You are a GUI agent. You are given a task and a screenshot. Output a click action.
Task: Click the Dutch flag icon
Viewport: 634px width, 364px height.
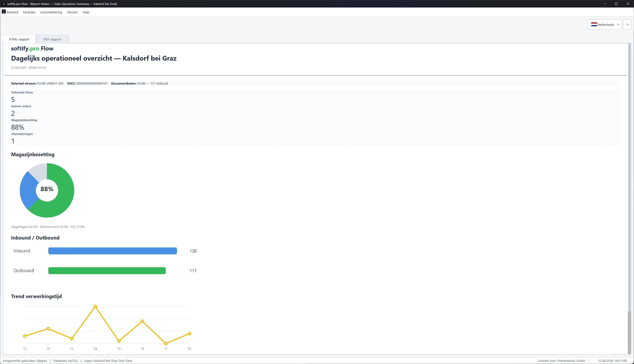pos(594,25)
